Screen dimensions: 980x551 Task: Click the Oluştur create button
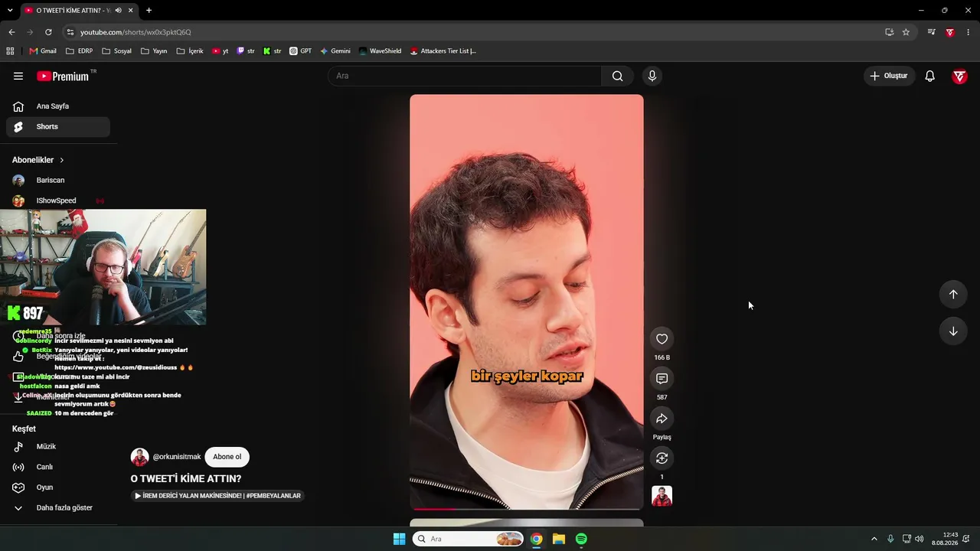pos(889,76)
